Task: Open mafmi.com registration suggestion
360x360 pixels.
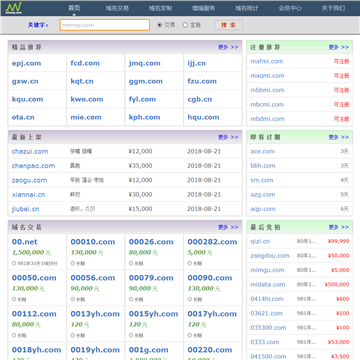Action: coord(267,61)
